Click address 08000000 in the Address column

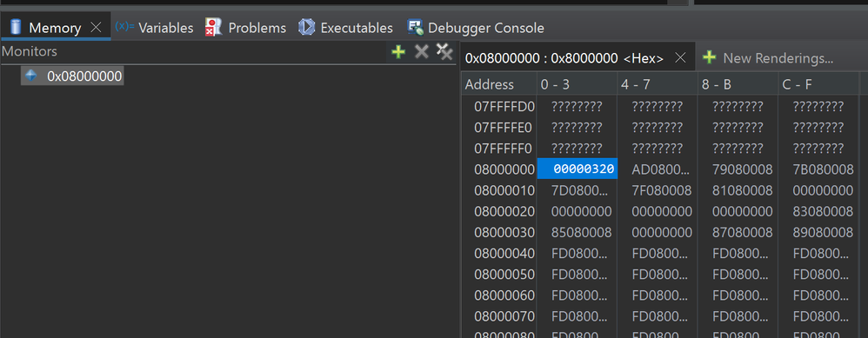point(504,169)
